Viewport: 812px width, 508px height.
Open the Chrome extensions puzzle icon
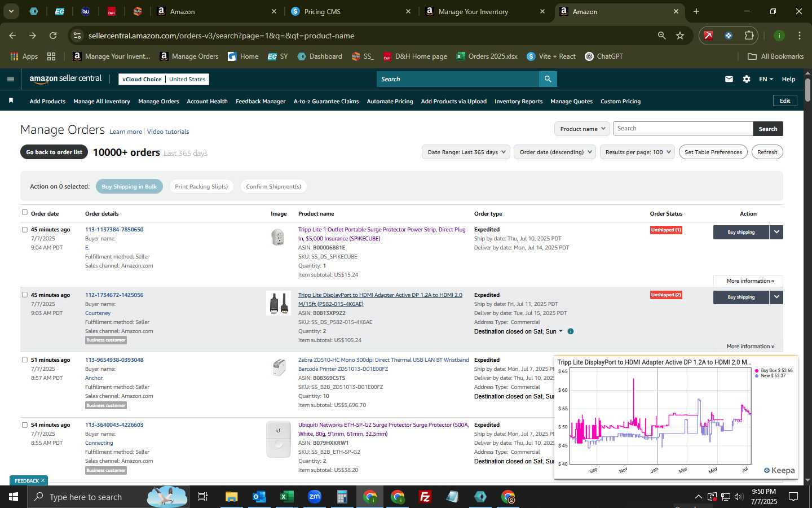click(749, 36)
